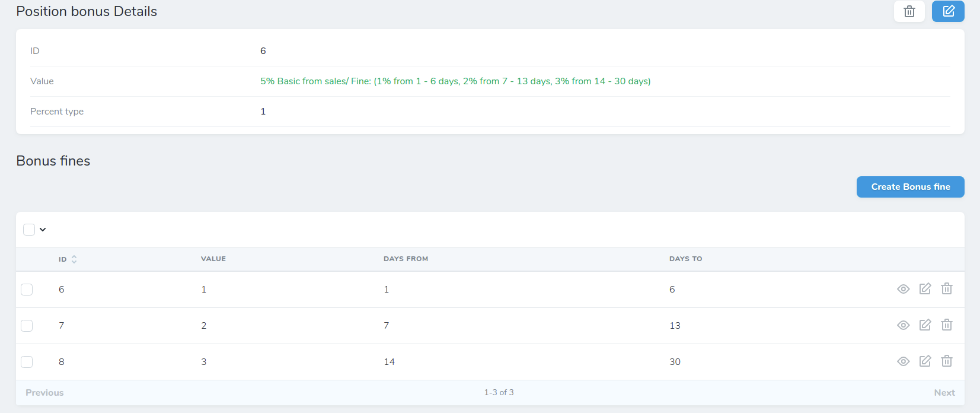The height and width of the screenshot is (413, 980).
Task: Delete bonus fine row with ID 7
Action: pyautogui.click(x=947, y=325)
